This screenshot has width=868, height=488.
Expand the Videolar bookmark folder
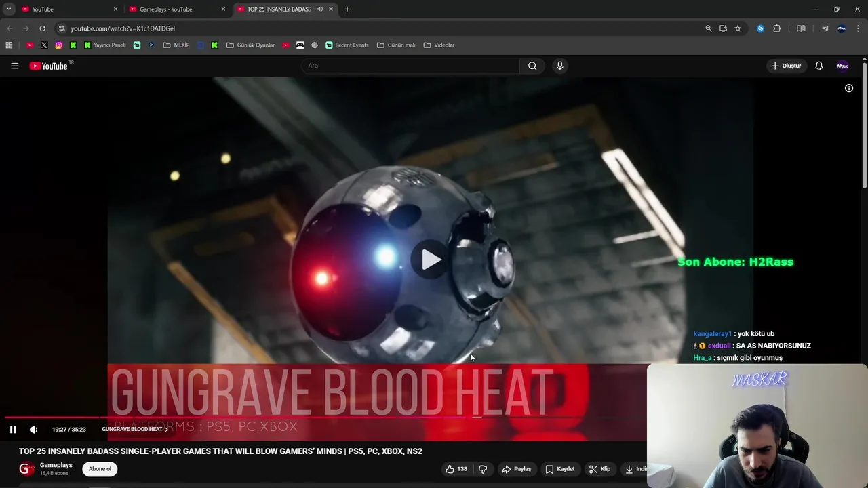[439, 45]
